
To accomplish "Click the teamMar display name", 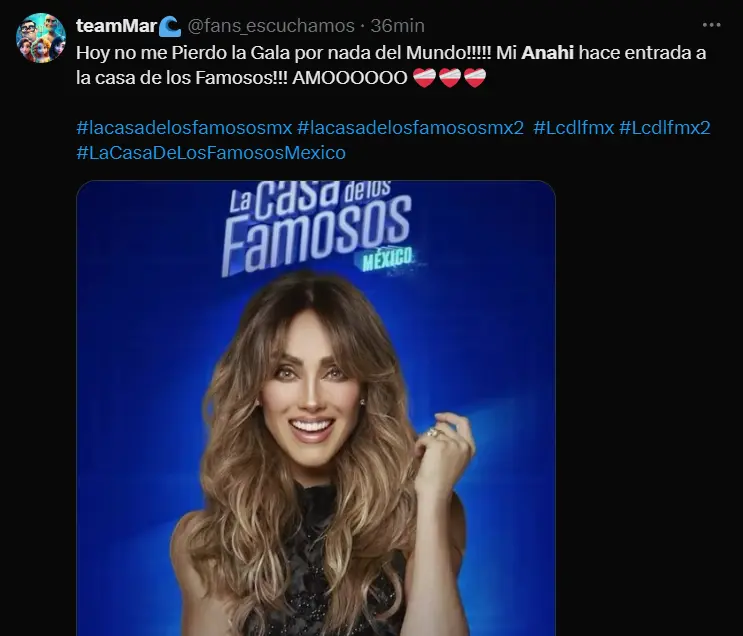I will tap(116, 26).
